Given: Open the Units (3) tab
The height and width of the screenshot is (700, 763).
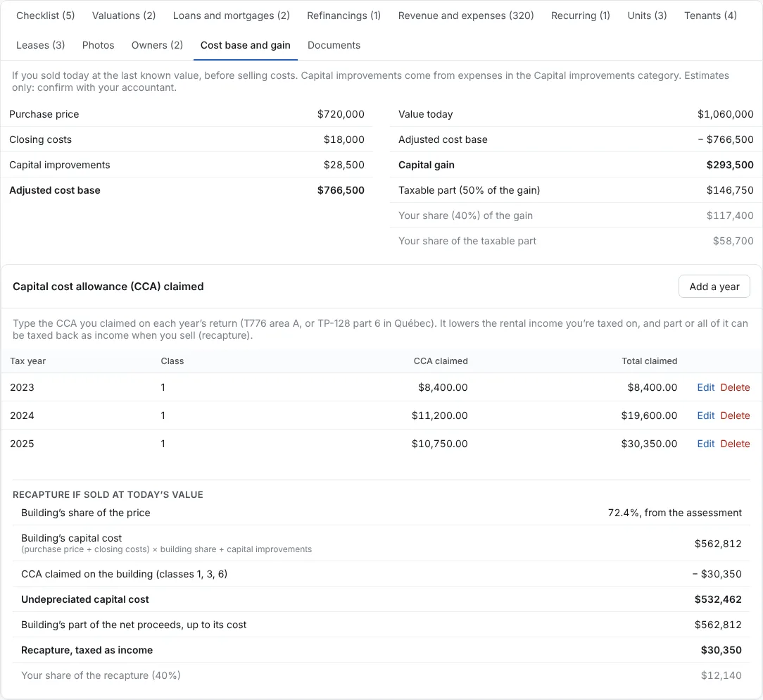Looking at the screenshot, I should click(x=647, y=15).
